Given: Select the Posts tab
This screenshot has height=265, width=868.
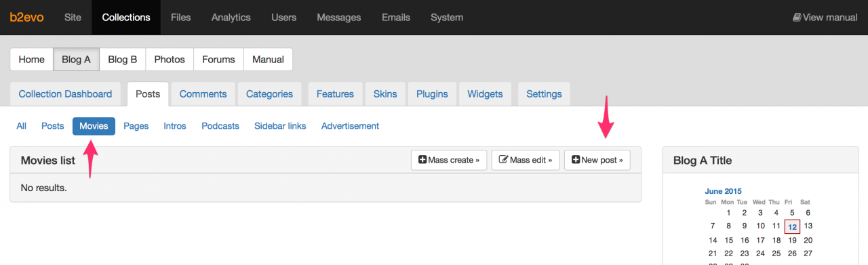Looking at the screenshot, I should point(147,94).
